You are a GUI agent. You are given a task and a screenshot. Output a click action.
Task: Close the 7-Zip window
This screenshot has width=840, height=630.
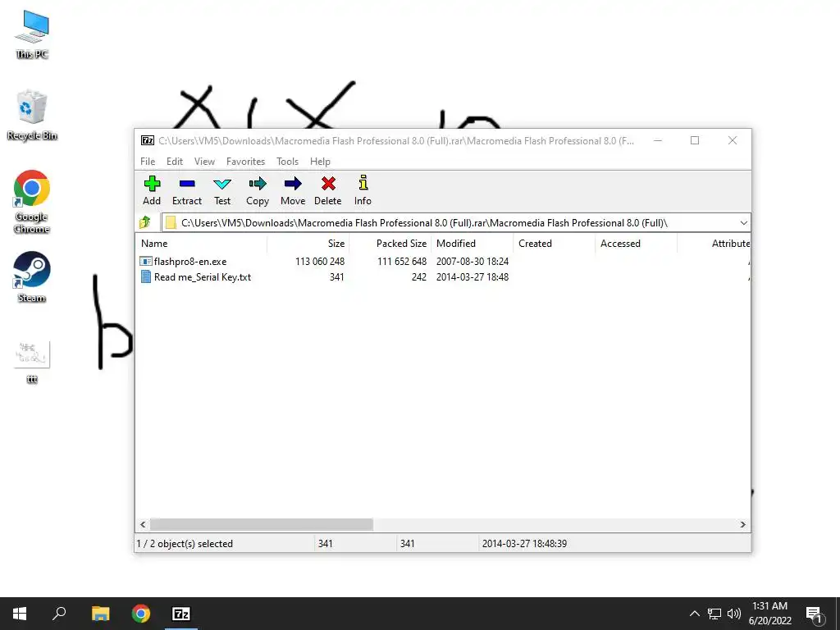[x=733, y=140]
